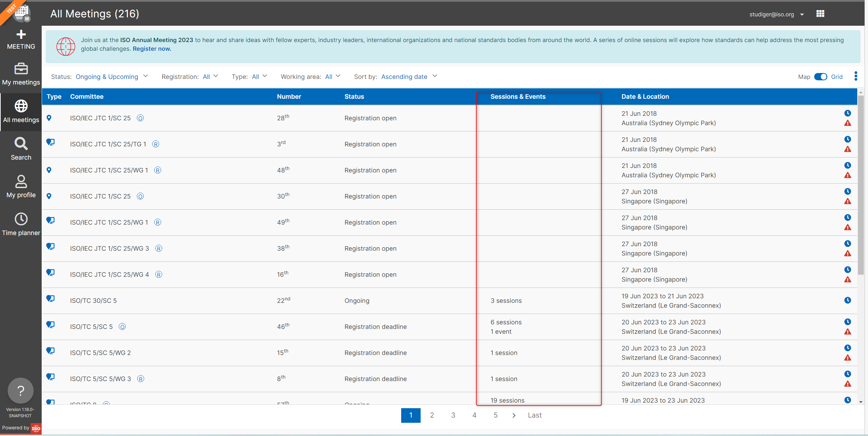Click the Date & Location column header
Screen dimensions: 868x436
[645, 97]
